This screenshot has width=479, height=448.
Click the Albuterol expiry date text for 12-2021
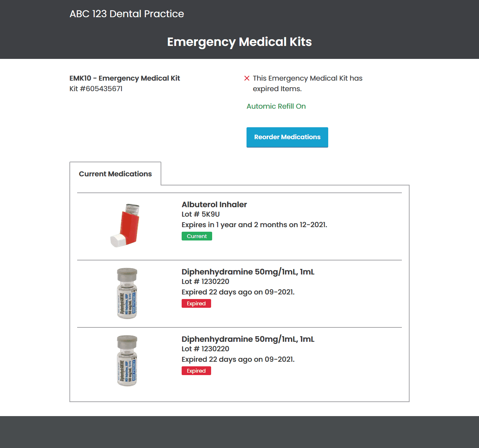254,225
